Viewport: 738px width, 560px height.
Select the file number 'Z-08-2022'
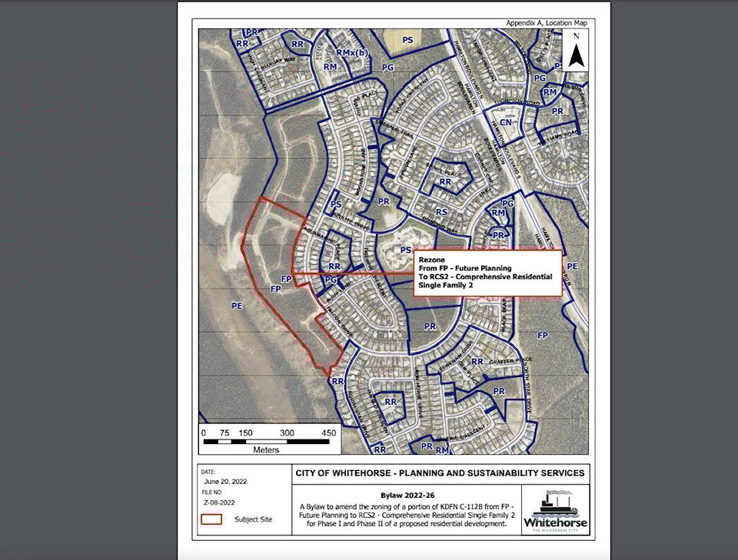219,502
